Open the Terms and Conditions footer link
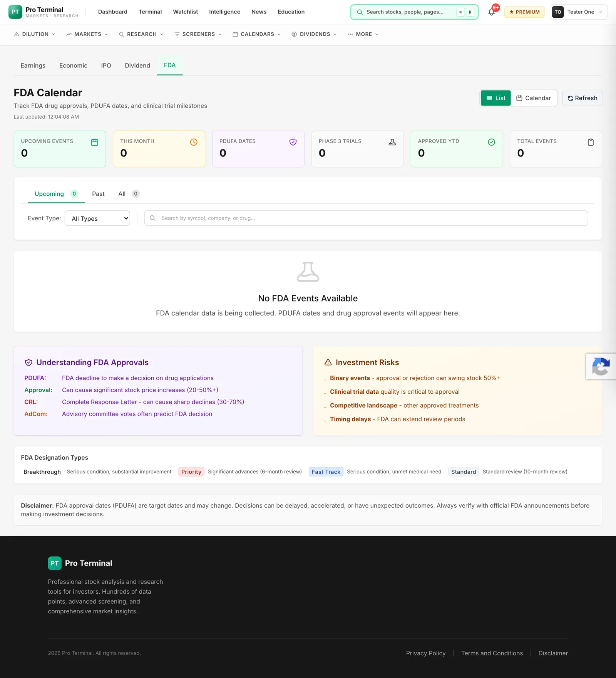616x678 pixels. (x=492, y=653)
